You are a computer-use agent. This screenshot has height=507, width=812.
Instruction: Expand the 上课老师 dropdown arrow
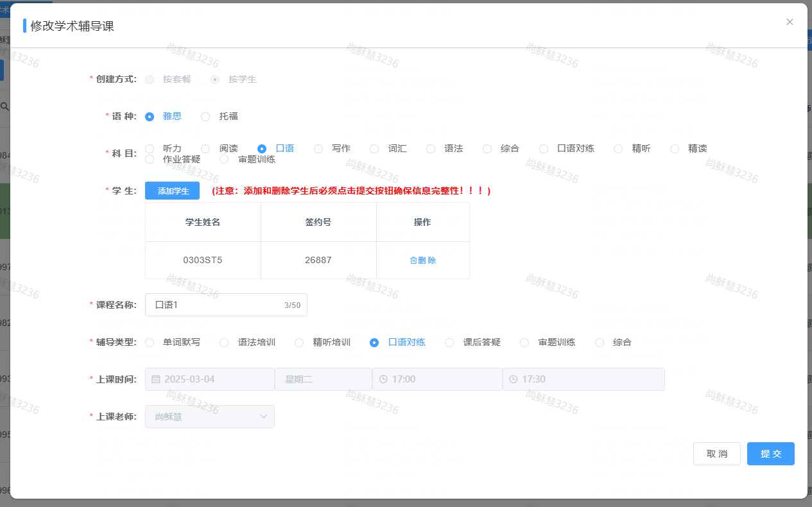click(263, 417)
